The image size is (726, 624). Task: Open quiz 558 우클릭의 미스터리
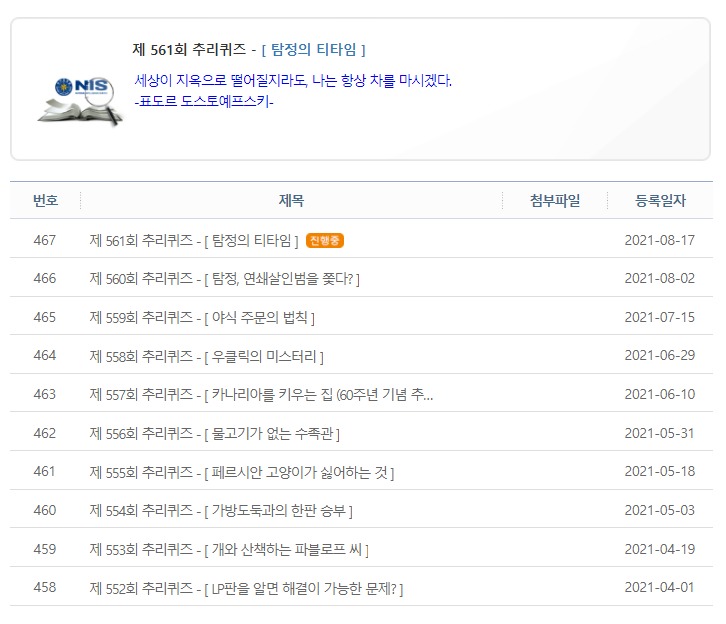pos(207,356)
